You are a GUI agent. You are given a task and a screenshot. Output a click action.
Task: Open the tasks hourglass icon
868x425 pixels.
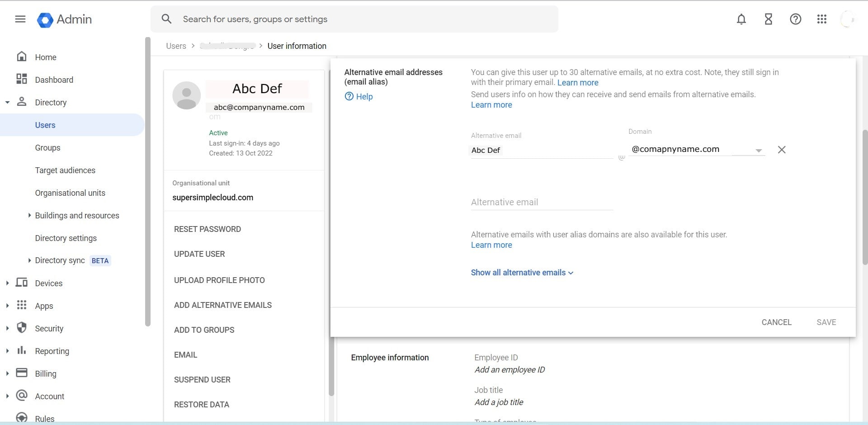[769, 19]
